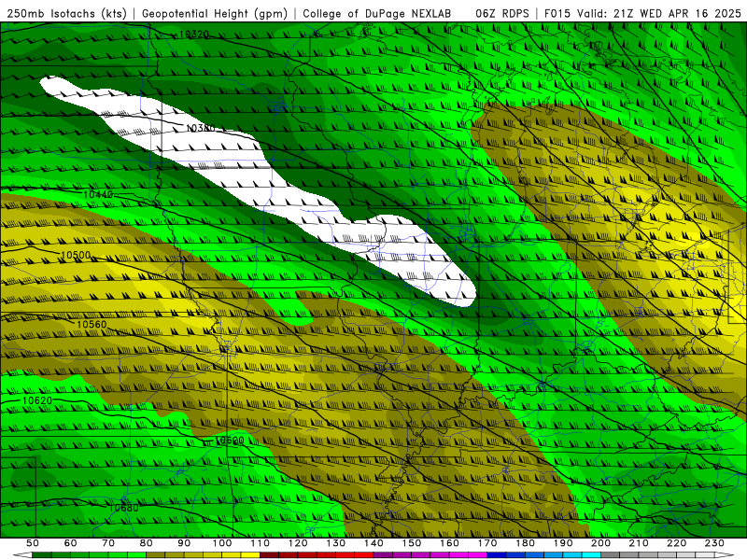The height and width of the screenshot is (560, 747).
Task: Click the 10680 height contour label
Action: click(124, 508)
